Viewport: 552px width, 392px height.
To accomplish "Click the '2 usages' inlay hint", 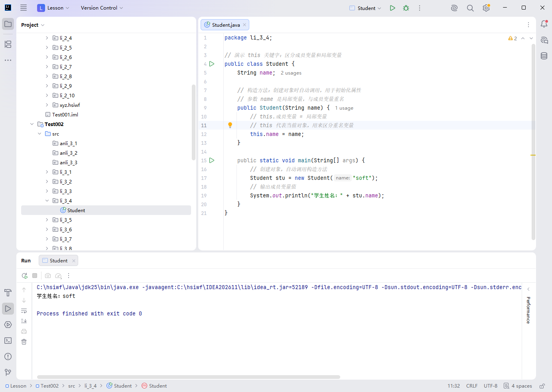I will tap(291, 73).
